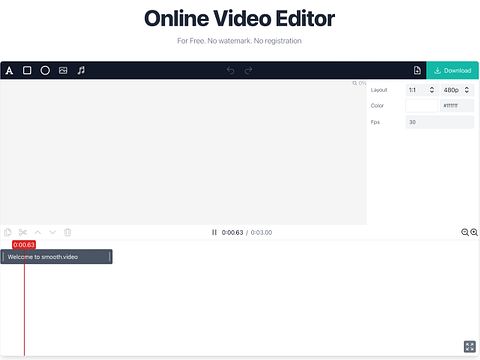Image resolution: width=480 pixels, height=360 pixels.
Task: Undo the last action
Action: 230,70
